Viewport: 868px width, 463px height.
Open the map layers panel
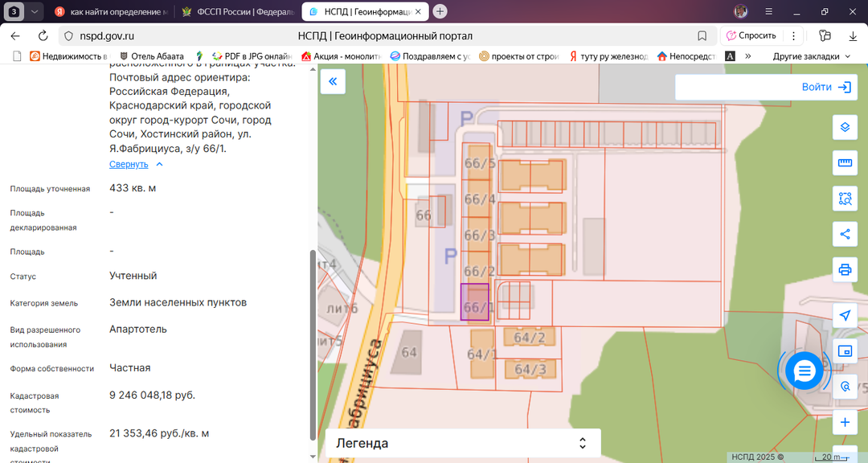pos(845,127)
